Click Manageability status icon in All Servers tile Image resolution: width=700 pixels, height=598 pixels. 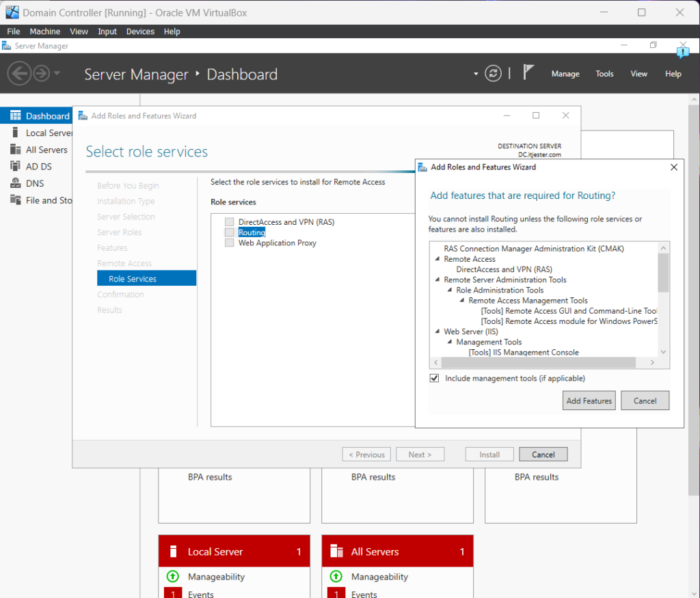coord(336,576)
